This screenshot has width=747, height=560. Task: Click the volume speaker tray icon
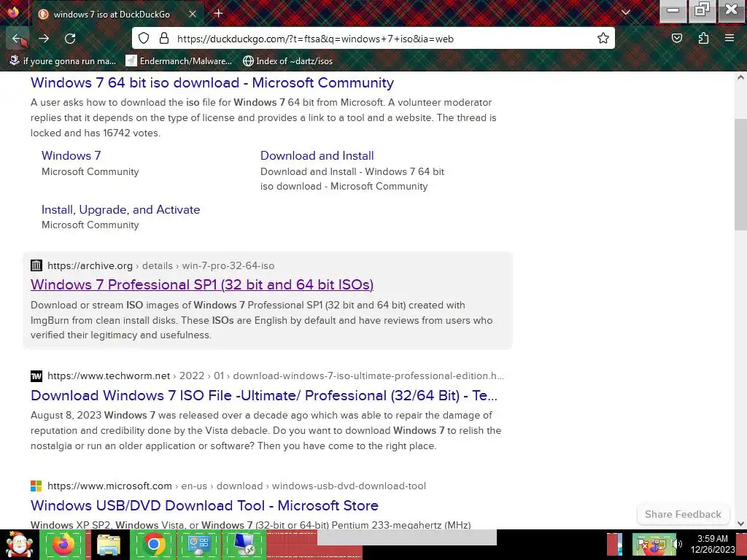click(678, 544)
